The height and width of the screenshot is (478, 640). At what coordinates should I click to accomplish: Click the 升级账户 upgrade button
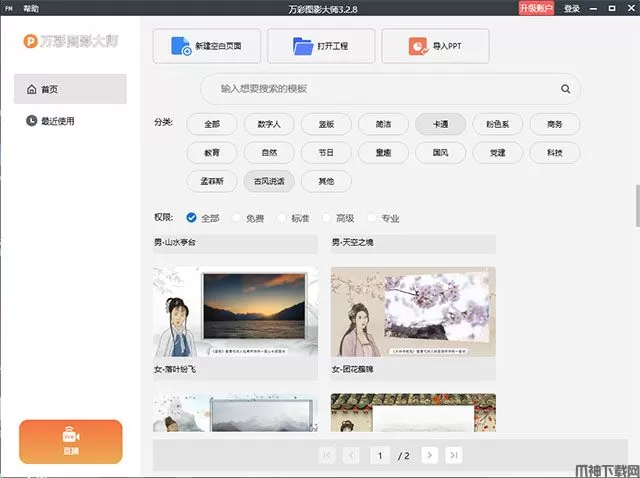(x=536, y=8)
